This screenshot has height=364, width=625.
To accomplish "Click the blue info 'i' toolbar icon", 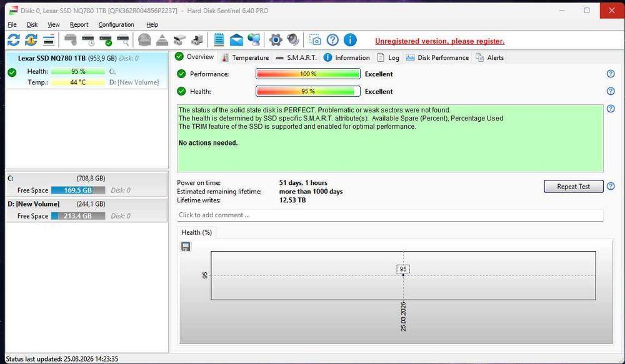I will tap(350, 40).
